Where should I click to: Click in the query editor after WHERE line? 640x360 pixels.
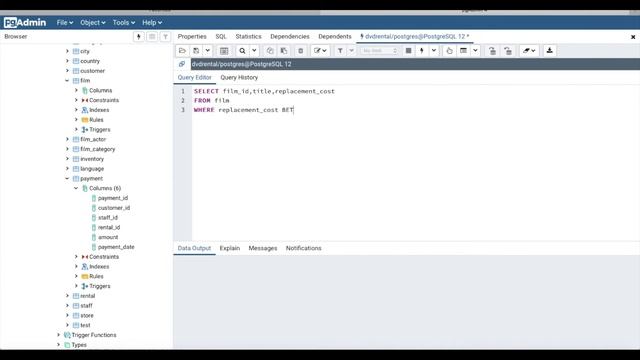[x=293, y=110]
